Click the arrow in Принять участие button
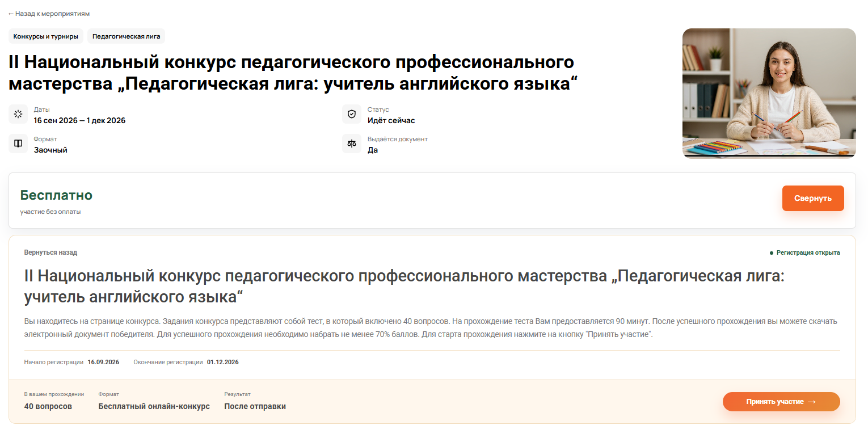The width and height of the screenshot is (868, 434). [812, 402]
